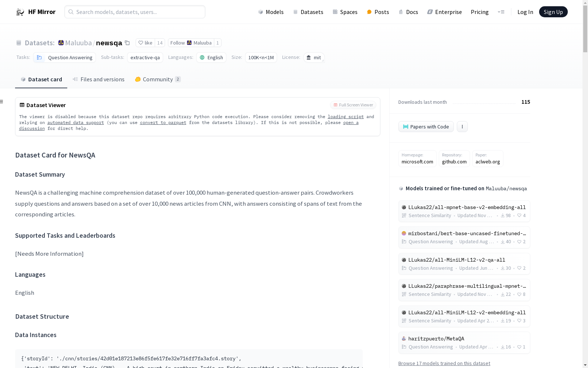
Task: Click the Dataset Structure heading
Action: point(42,316)
